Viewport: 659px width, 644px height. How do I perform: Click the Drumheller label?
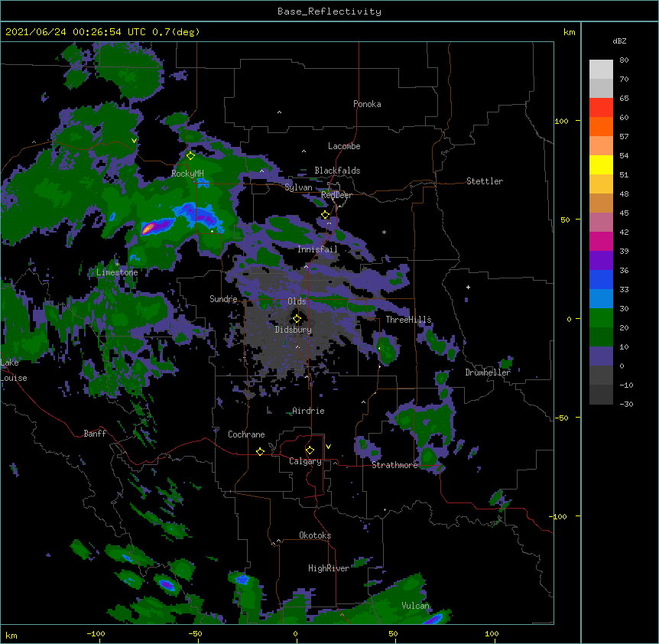tap(488, 372)
